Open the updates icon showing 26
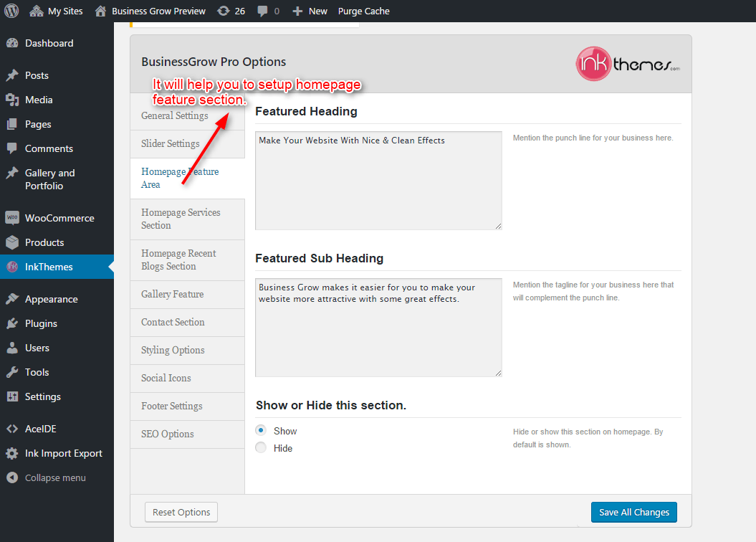Image resolution: width=756 pixels, height=542 pixels. point(224,11)
